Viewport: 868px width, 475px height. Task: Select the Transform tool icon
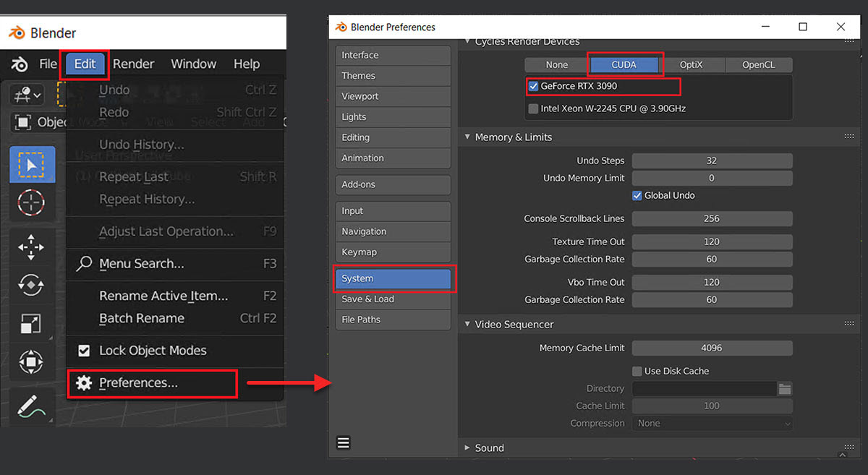pos(32,361)
